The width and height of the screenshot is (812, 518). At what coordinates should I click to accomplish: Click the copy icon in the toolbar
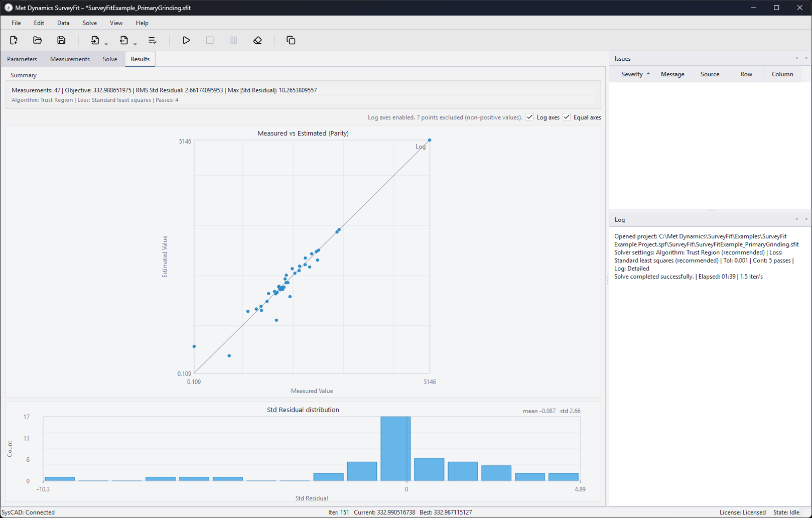point(291,40)
